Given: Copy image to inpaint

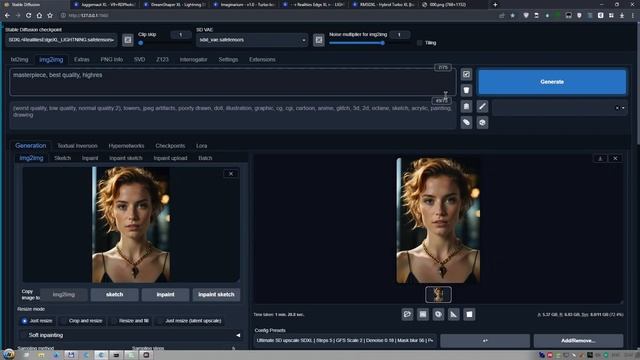Looking at the screenshot, I should coord(165,295).
